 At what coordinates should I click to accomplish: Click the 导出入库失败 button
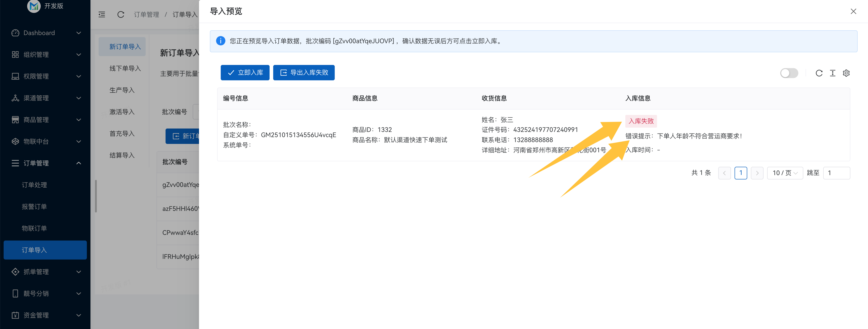pyautogui.click(x=304, y=72)
